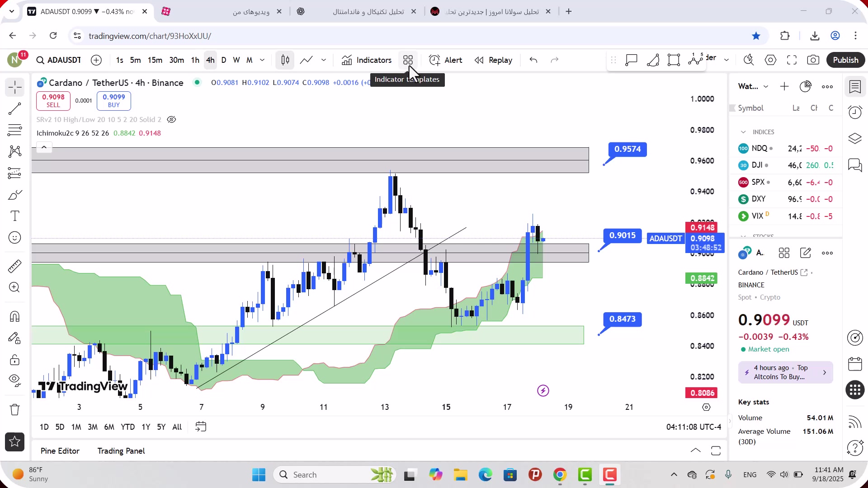The height and width of the screenshot is (488, 868).
Task: Open candlestick chart type selector
Action: (x=285, y=60)
